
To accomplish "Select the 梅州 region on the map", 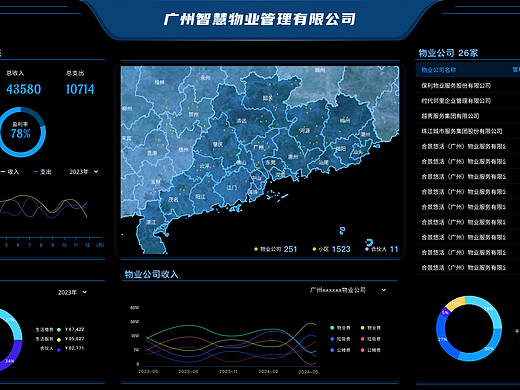I will click(345, 120).
